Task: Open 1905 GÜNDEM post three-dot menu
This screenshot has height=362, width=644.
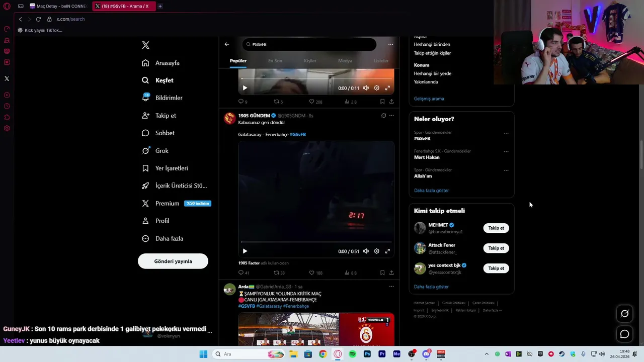Action: 391,116
